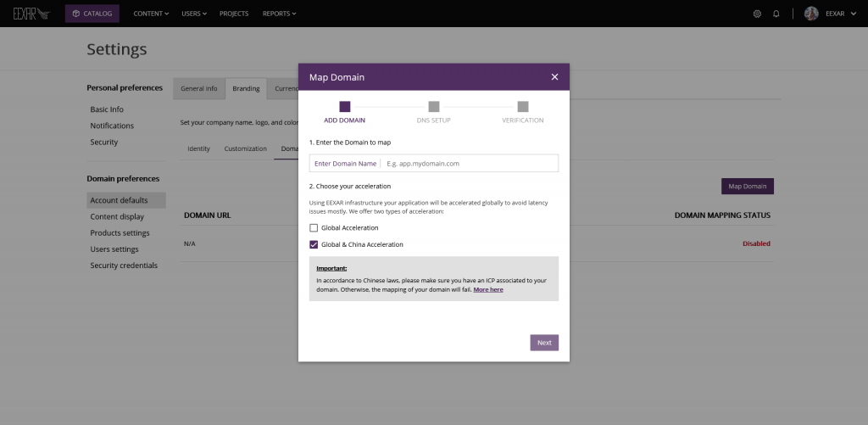Focus the Enter Domain Name field
This screenshot has height=425, width=868.
[434, 164]
